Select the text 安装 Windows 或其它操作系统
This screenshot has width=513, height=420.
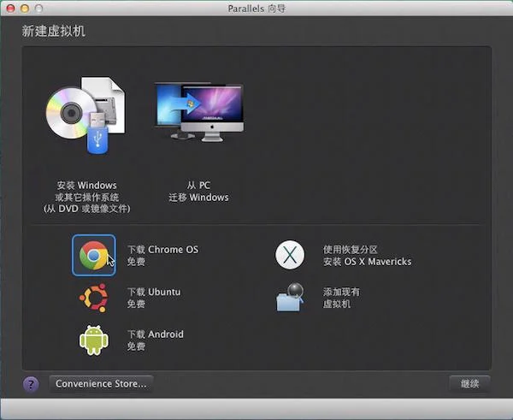86,191
